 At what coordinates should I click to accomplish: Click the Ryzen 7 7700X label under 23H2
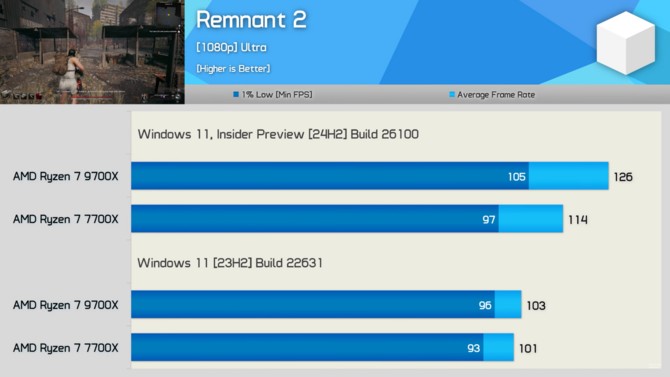[65, 348]
